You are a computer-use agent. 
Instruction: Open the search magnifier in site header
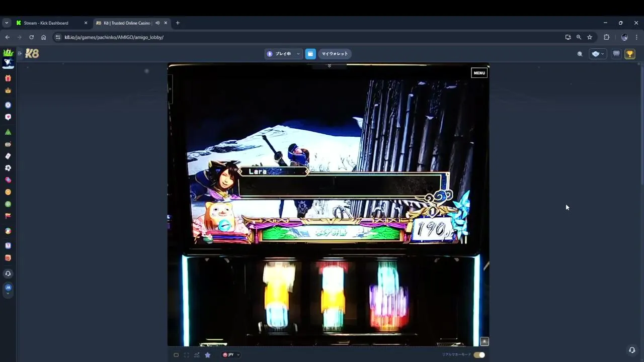coord(580,54)
